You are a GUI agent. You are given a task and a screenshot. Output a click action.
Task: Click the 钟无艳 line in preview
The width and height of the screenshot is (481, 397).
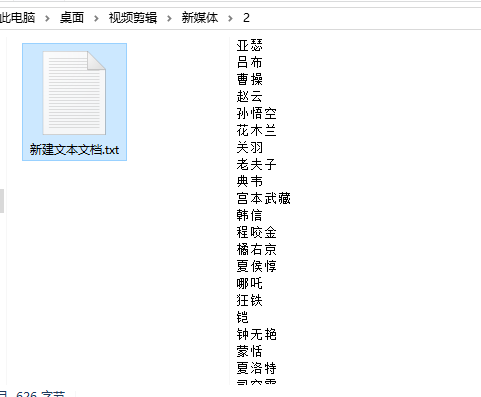pyautogui.click(x=256, y=334)
